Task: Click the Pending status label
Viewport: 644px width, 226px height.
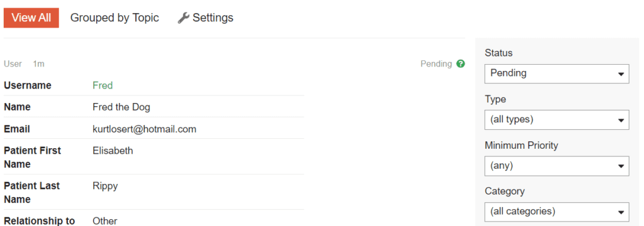Action: (x=436, y=64)
